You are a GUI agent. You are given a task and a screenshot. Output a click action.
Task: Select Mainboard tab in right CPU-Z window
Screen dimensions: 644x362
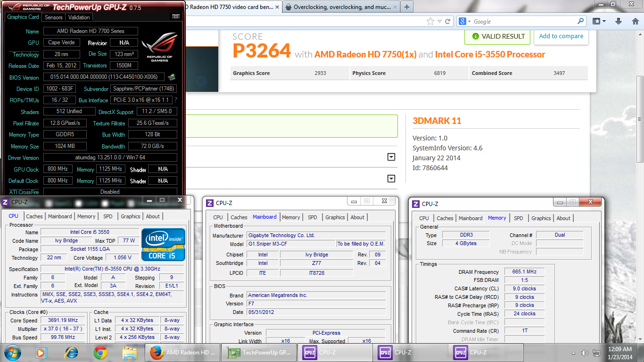pyautogui.click(x=471, y=218)
